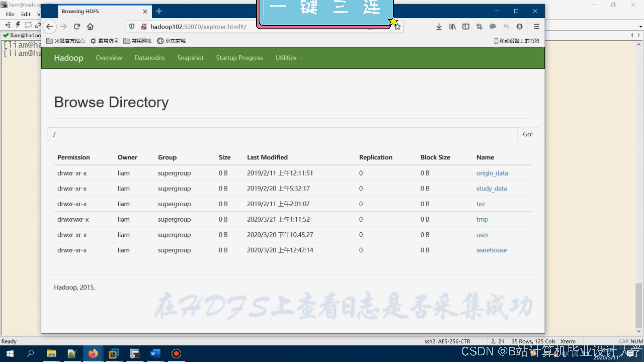Open the Firefox hamburger menu
The height and width of the screenshot is (362, 644).
click(536, 26)
